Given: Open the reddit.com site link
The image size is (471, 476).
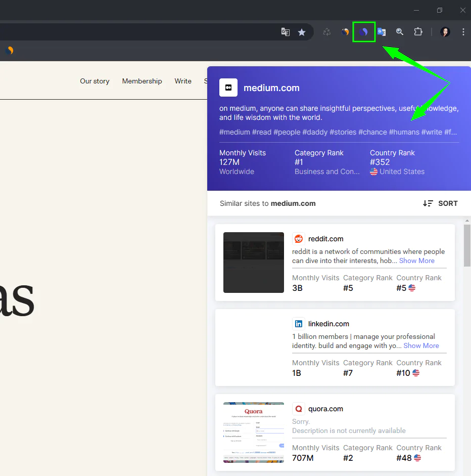Looking at the screenshot, I should click(x=326, y=239).
